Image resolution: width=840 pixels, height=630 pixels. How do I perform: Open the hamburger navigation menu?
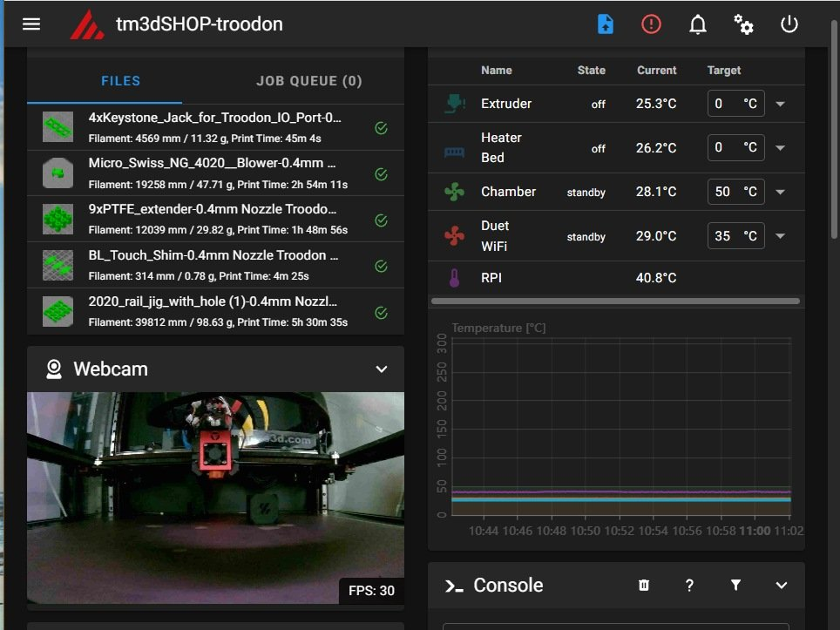[x=31, y=24]
